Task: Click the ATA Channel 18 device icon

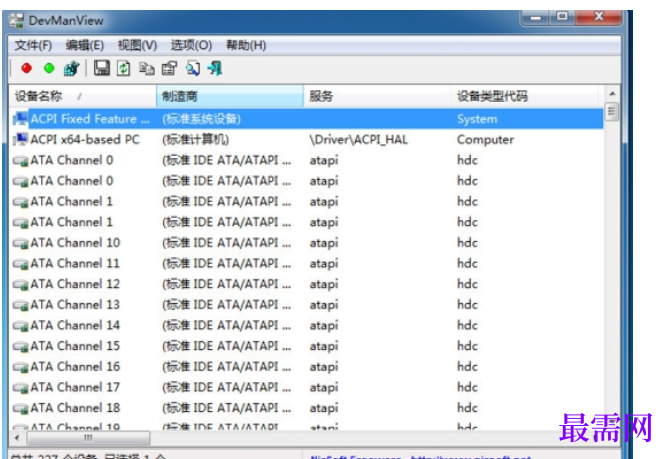Action: pos(20,409)
